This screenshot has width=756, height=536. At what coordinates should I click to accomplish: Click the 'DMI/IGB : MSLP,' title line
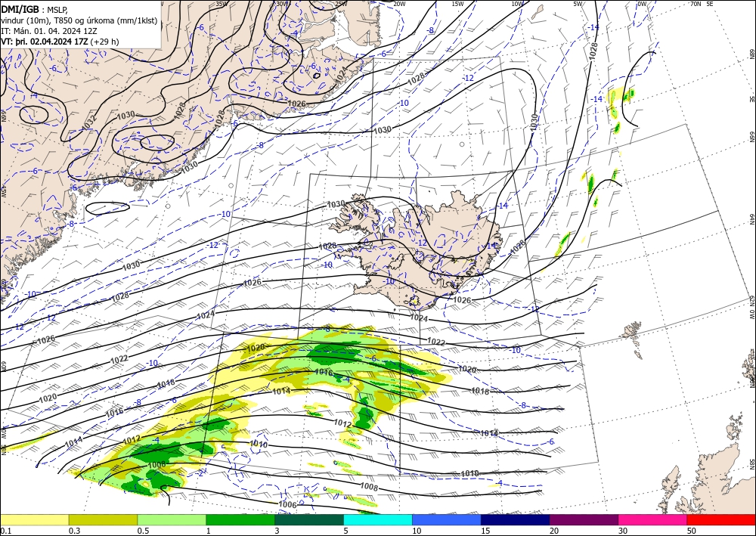pos(34,8)
